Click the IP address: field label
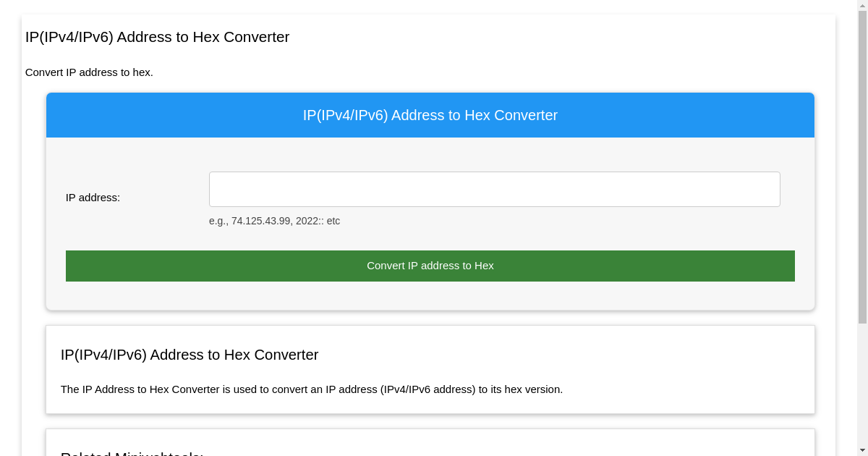Screen dimensions: 868x456 pos(93,198)
